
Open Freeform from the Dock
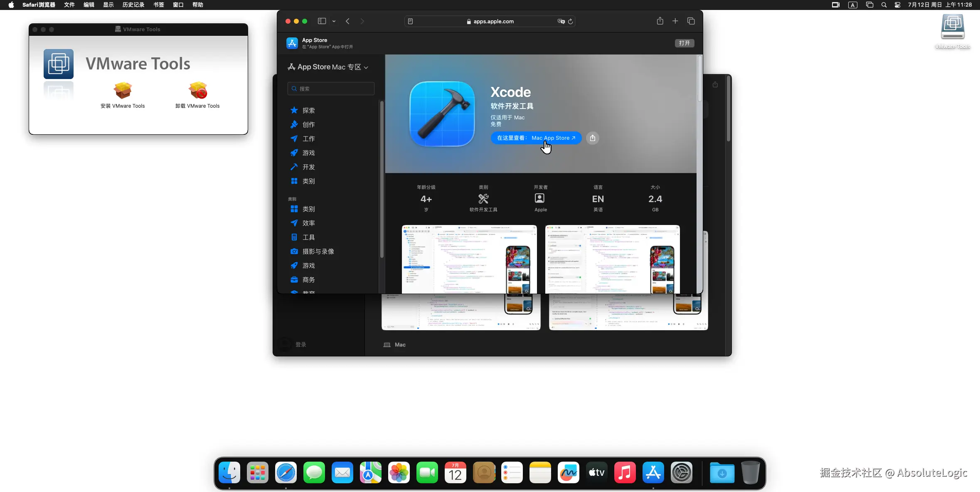click(x=569, y=472)
